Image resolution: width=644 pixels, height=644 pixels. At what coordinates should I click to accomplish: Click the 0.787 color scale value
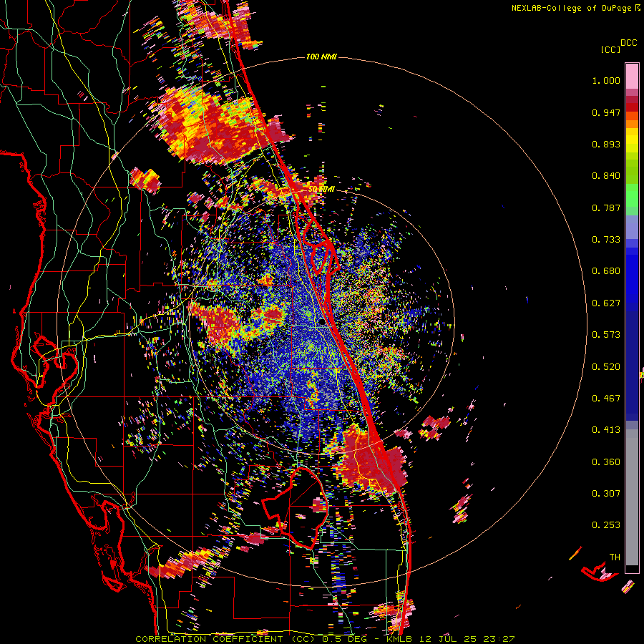coord(606,208)
